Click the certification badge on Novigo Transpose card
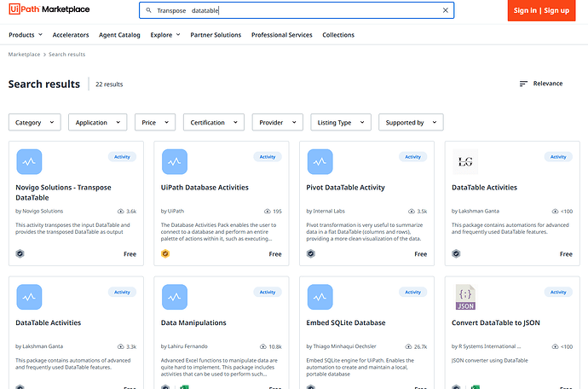 coord(20,254)
